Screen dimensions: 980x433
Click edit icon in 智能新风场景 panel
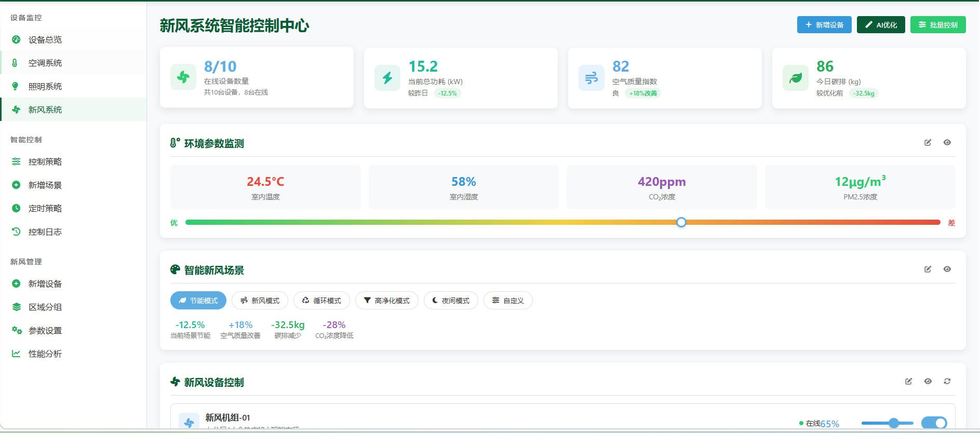928,269
